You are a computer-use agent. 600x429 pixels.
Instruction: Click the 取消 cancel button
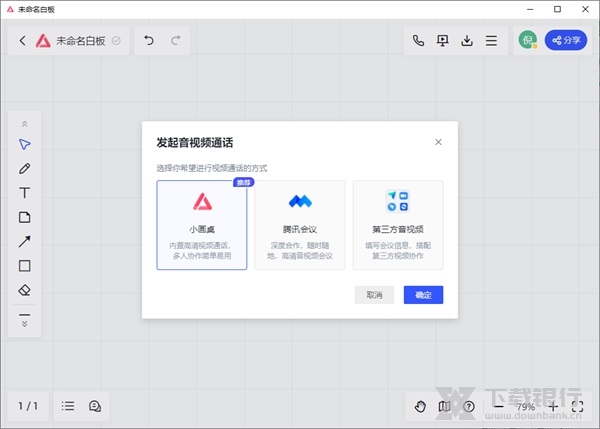[374, 295]
